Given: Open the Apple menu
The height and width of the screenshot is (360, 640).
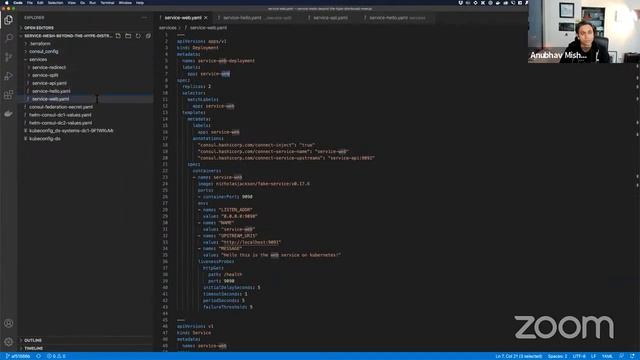Looking at the screenshot, I should (7, 2).
